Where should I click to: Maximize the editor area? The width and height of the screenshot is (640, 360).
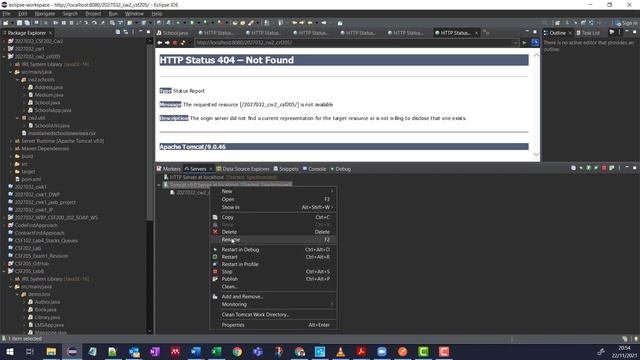click(535, 32)
